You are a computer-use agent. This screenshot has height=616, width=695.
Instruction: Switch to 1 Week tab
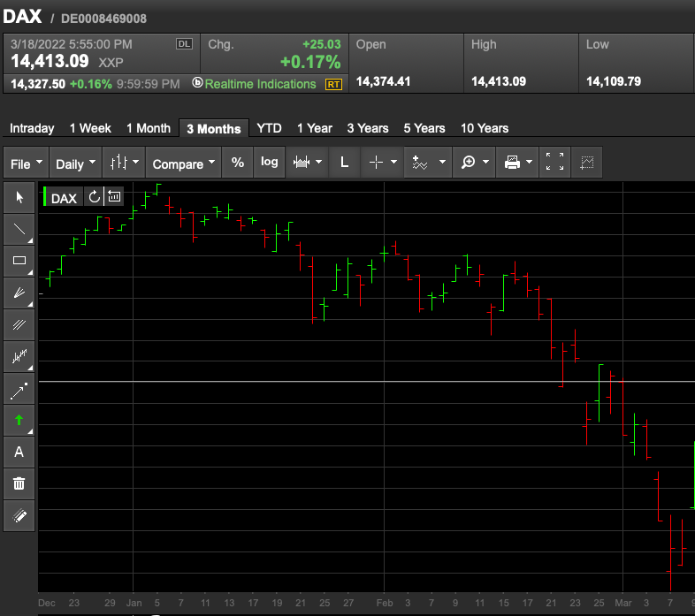pyautogui.click(x=90, y=128)
